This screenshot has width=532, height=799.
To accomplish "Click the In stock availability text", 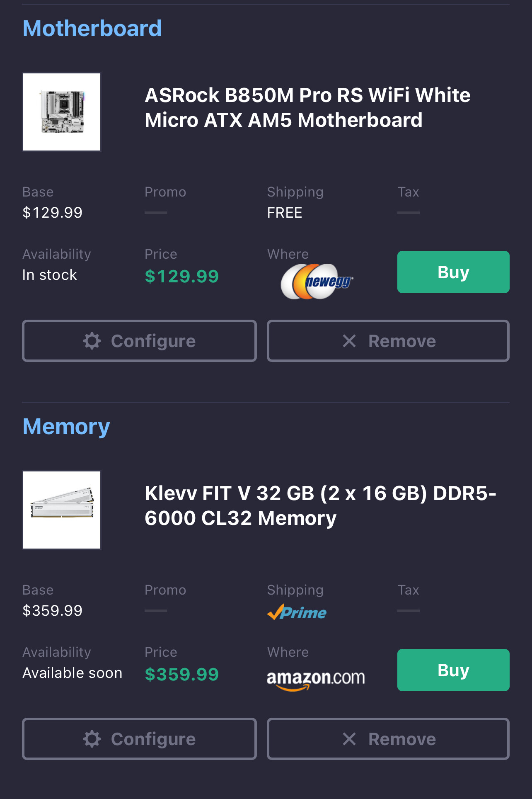I will [x=50, y=275].
